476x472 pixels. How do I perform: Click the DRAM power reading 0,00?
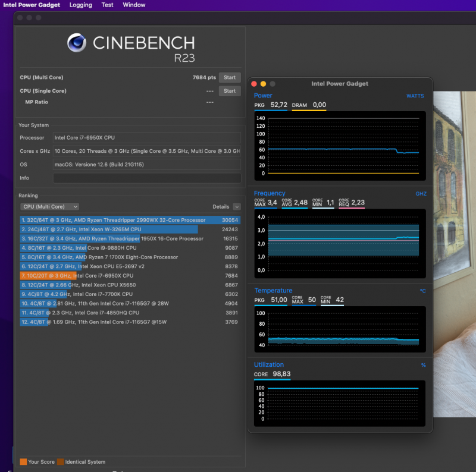320,105
